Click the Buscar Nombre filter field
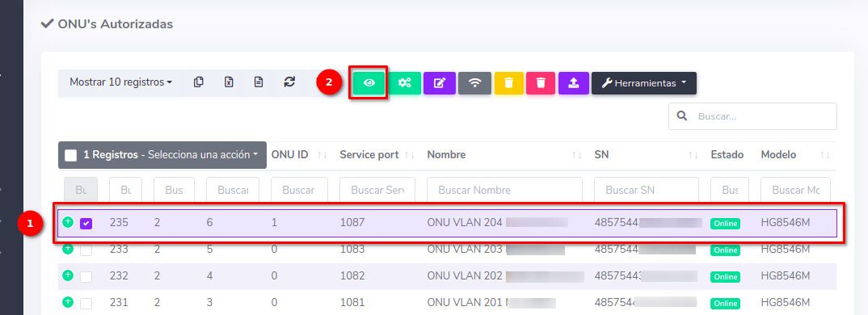Screen dimensions: 868x315 [504, 190]
